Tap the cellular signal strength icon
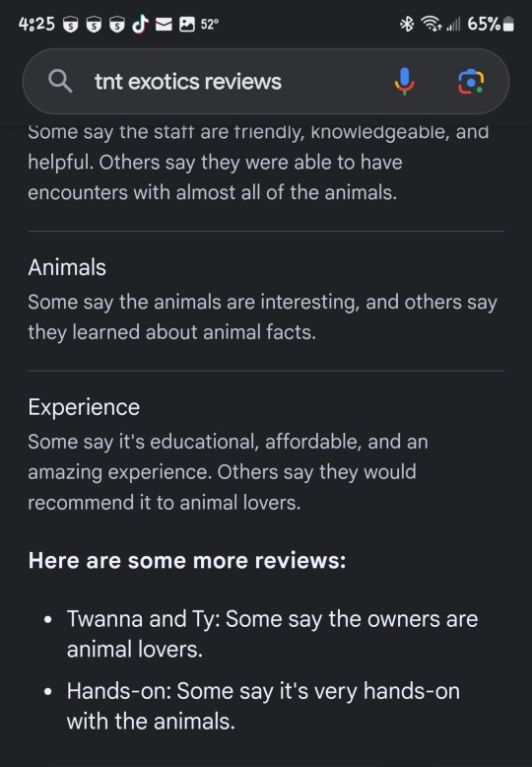Viewport: 532px width, 767px height. [453, 24]
